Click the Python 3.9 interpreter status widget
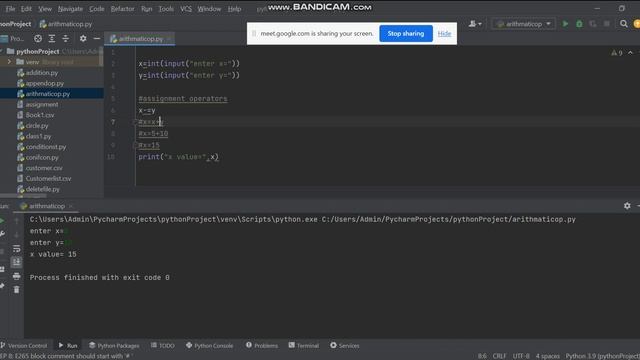 pos(602,356)
